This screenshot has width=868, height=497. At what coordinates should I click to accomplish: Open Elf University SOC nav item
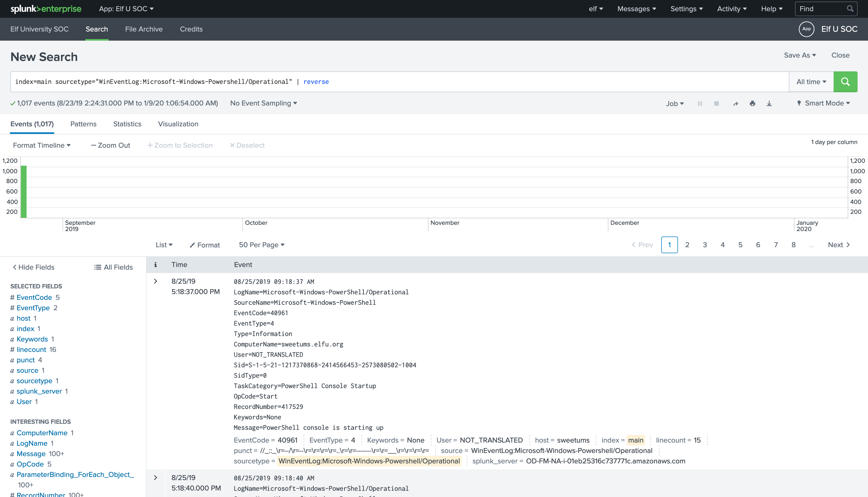(x=39, y=29)
